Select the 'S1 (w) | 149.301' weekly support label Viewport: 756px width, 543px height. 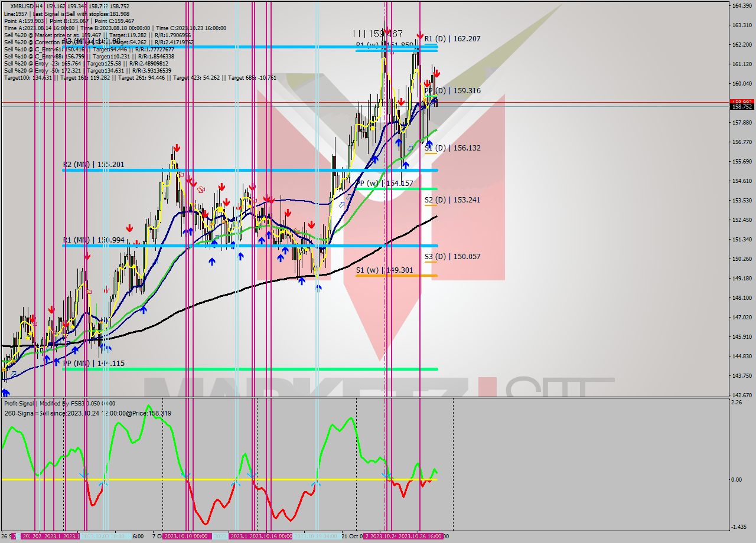click(384, 270)
